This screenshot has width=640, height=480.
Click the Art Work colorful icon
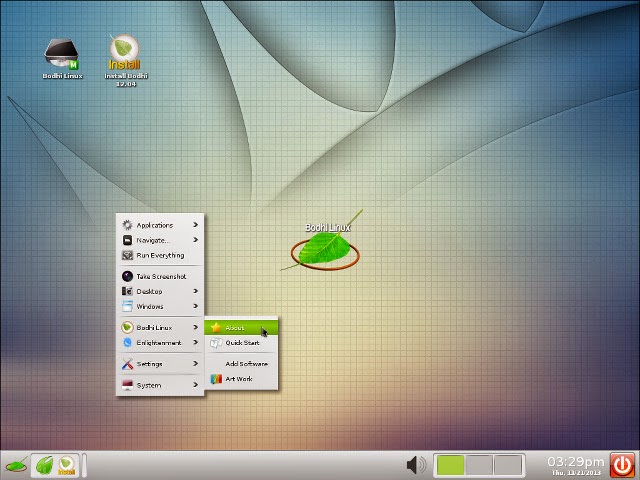click(x=216, y=379)
